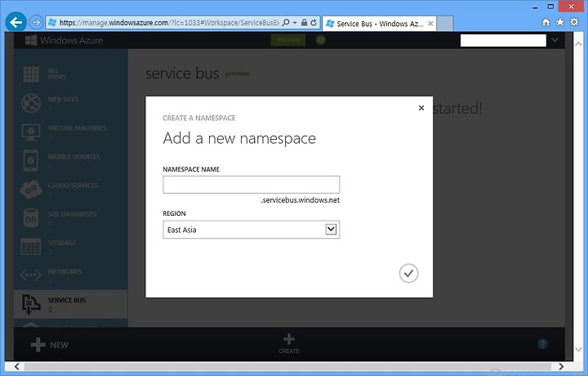Viewport: 588px width, 376px height.
Task: Click the URL text in address bar
Action: click(x=169, y=23)
